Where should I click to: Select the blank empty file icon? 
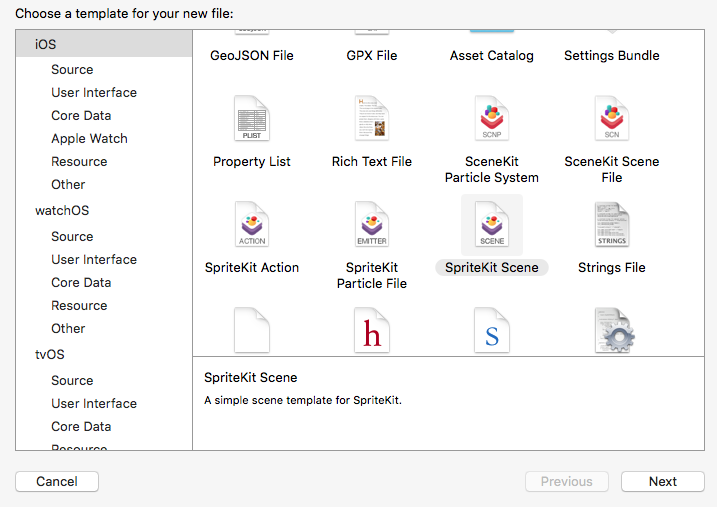pyautogui.click(x=251, y=330)
